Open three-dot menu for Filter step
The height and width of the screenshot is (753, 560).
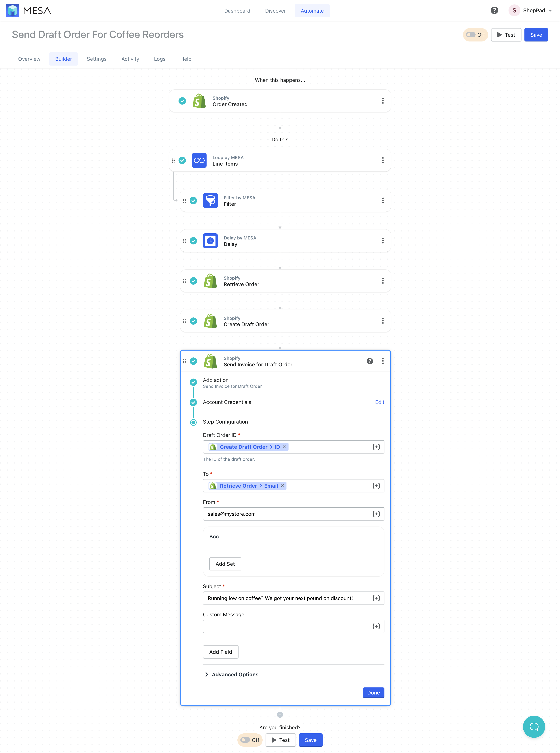pyautogui.click(x=383, y=200)
